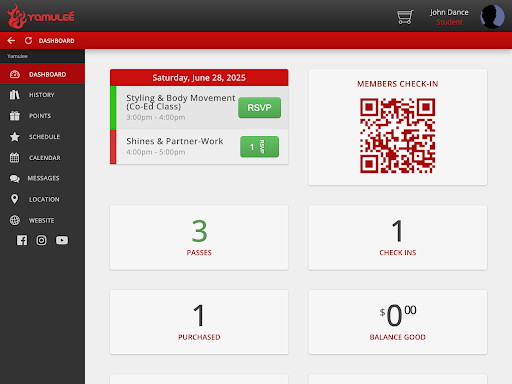Image resolution: width=512 pixels, height=384 pixels.
Task: Refresh the dashboard with reload icon
Action: point(28,41)
